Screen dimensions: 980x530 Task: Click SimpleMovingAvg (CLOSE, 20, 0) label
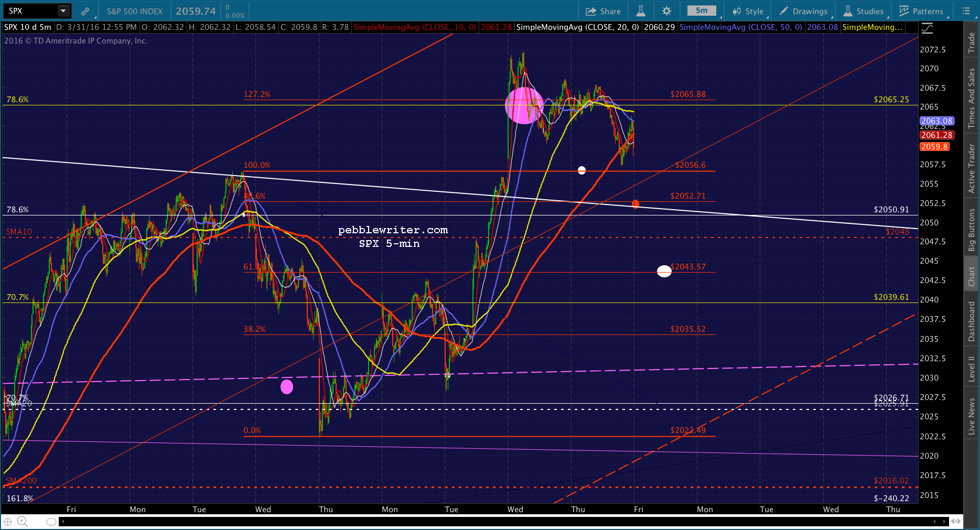coord(577,27)
